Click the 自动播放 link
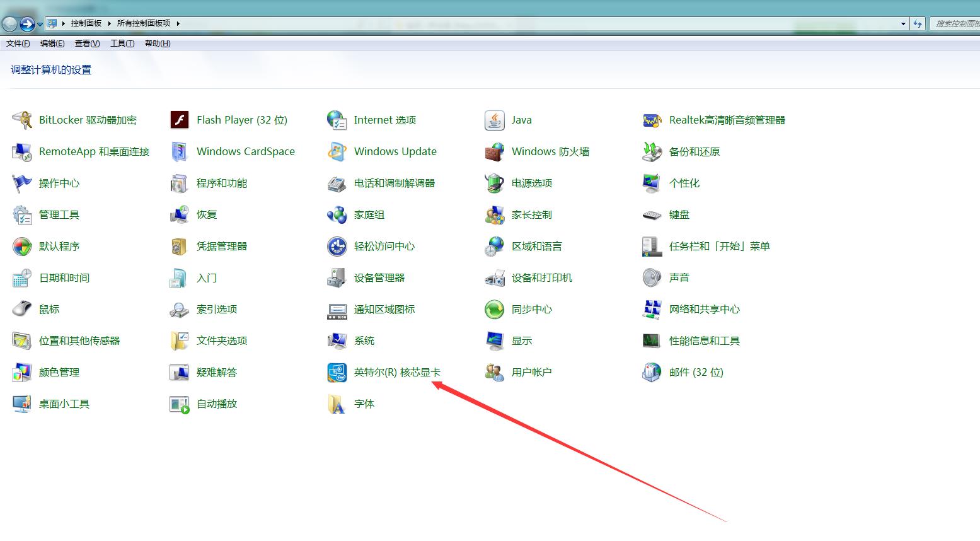 pyautogui.click(x=217, y=404)
